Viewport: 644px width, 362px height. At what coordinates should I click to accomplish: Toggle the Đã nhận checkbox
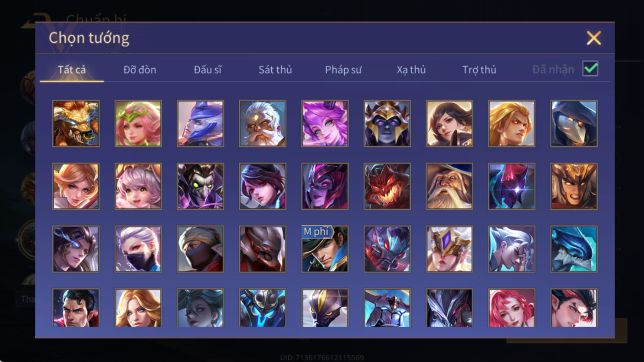(590, 69)
